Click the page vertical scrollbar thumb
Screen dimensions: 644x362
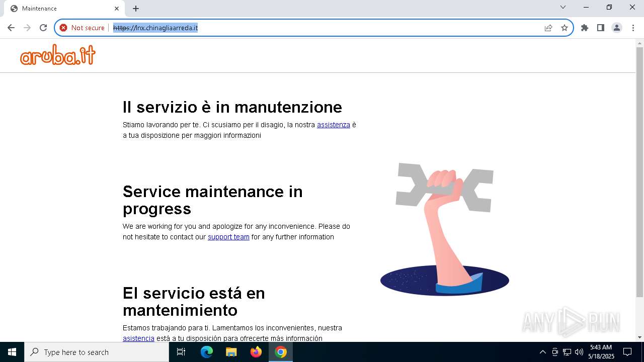point(640,172)
